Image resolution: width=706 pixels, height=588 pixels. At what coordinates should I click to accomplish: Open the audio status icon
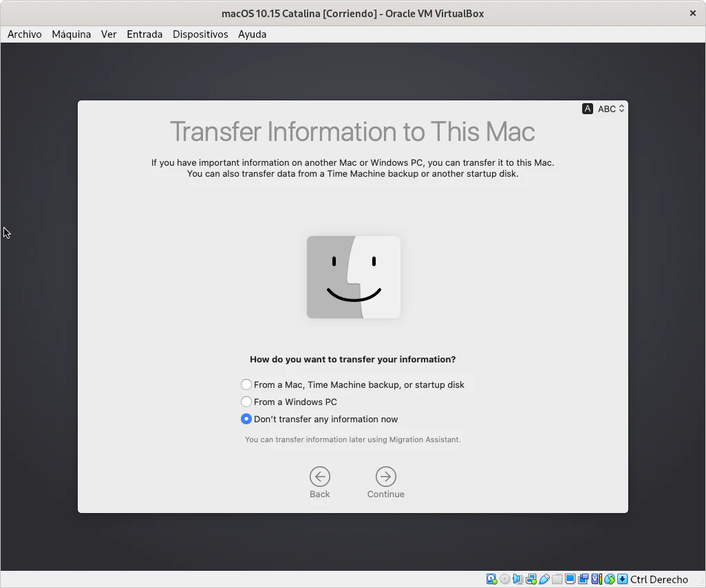pos(517,579)
